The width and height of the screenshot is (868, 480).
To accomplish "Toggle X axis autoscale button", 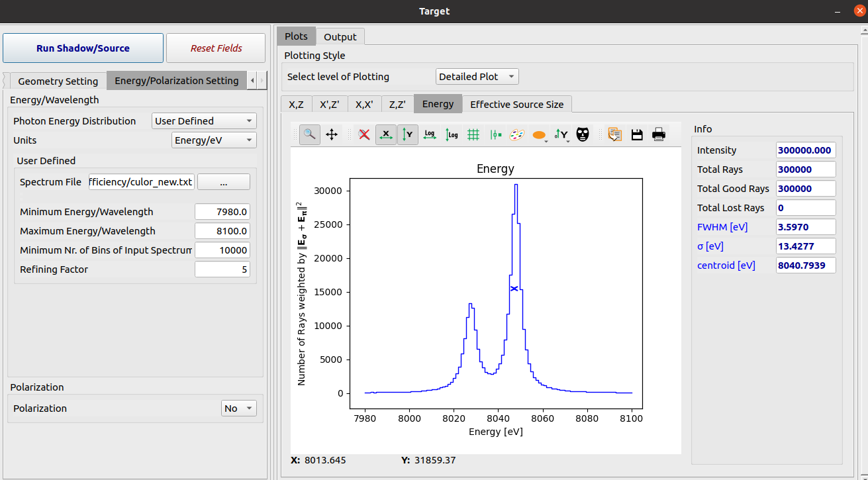I will coord(386,134).
